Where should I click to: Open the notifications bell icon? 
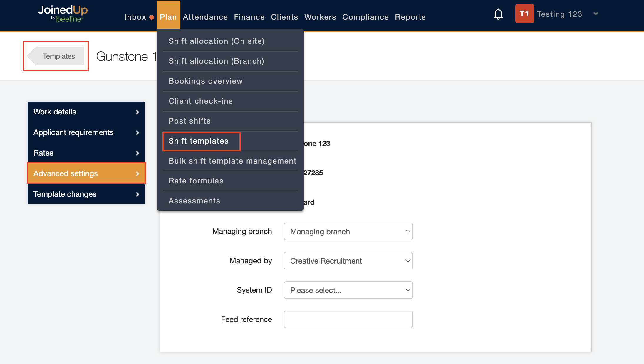coord(498,14)
